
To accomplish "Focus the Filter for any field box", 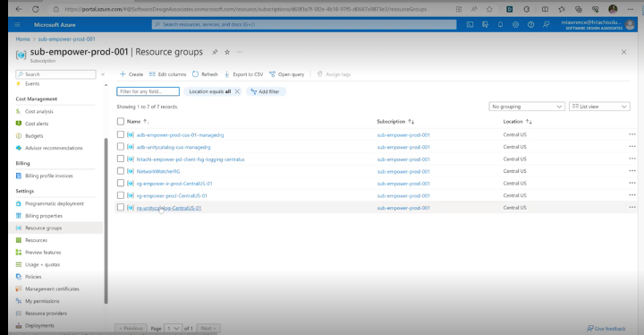I will pyautogui.click(x=148, y=91).
